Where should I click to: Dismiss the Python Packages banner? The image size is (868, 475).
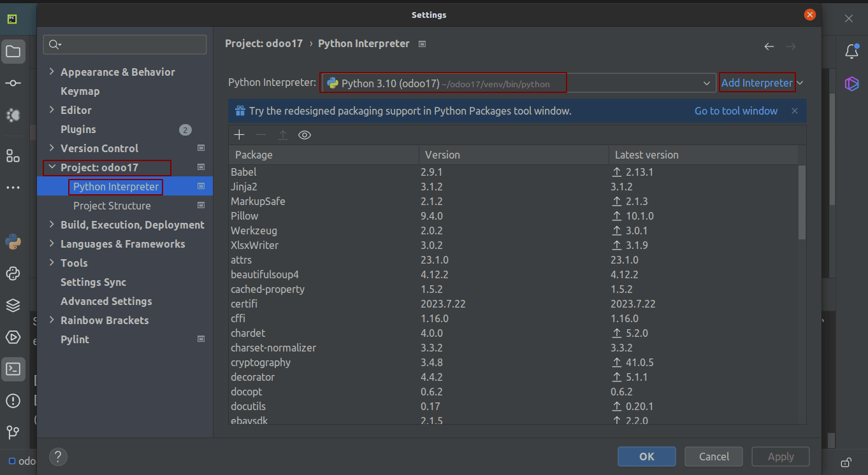pyautogui.click(x=795, y=111)
